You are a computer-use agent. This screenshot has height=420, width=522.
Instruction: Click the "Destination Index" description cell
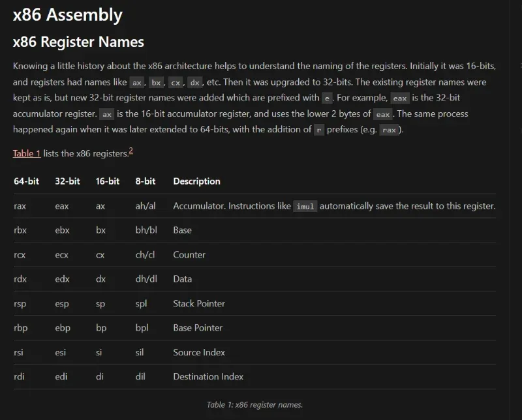[x=208, y=376]
